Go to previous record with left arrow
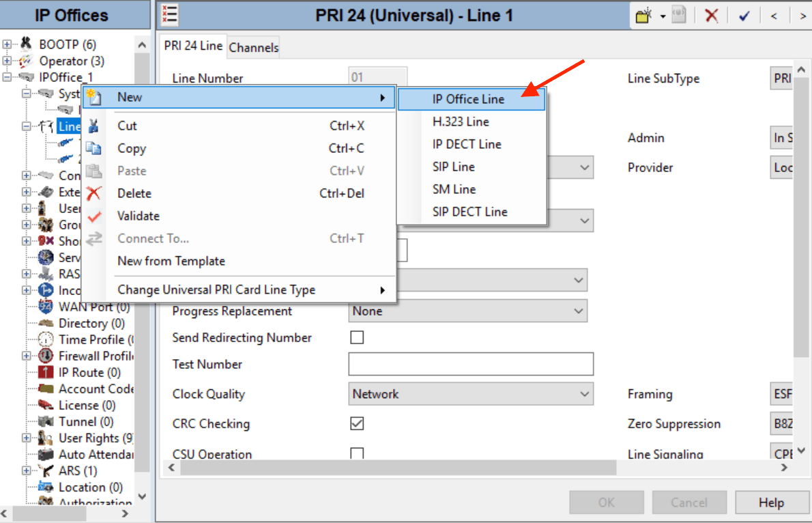The height and width of the screenshot is (523, 812). coord(774,16)
